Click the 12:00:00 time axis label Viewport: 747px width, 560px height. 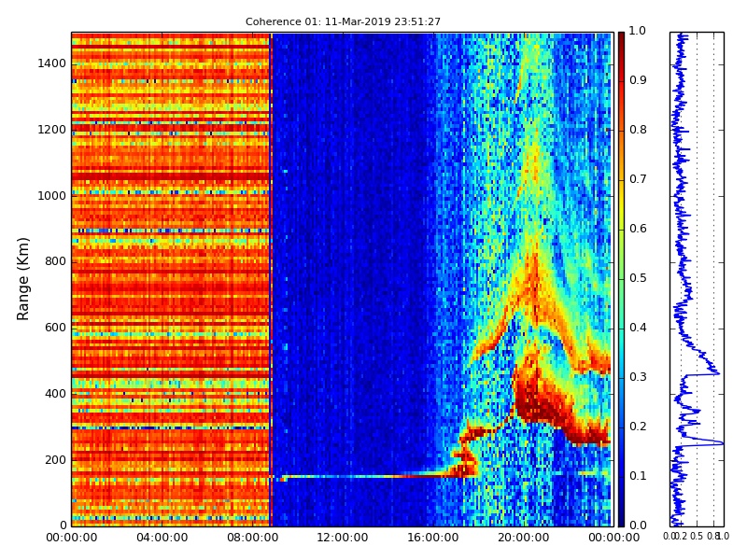coord(343,538)
